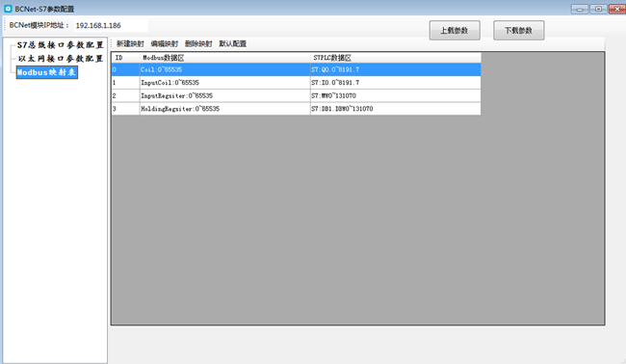The width and height of the screenshot is (626, 364).
Task: Select S7总线接口参数配置 in the tree
Action: click(61, 45)
